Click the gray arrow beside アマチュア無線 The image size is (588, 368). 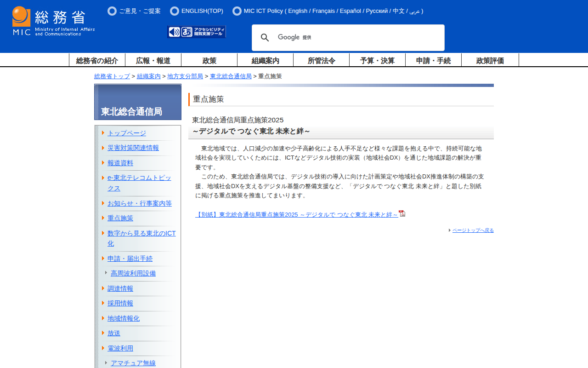click(x=106, y=362)
